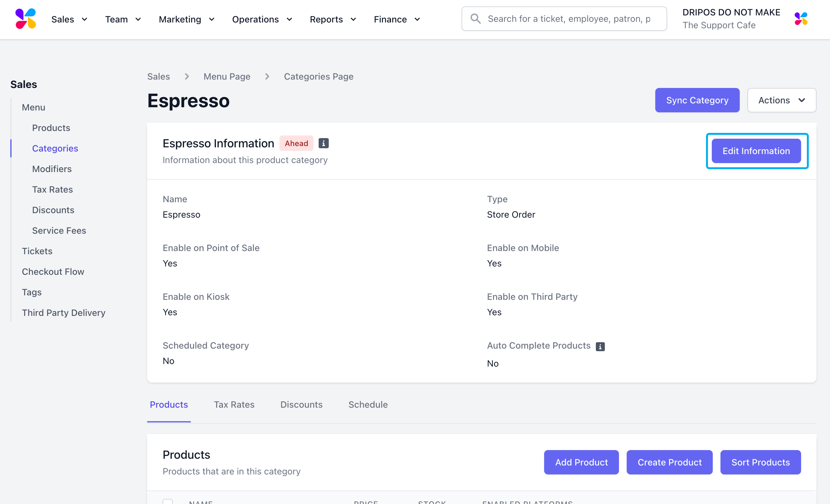The height and width of the screenshot is (504, 830).
Task: Focus the ticket search input field
Action: (x=569, y=19)
